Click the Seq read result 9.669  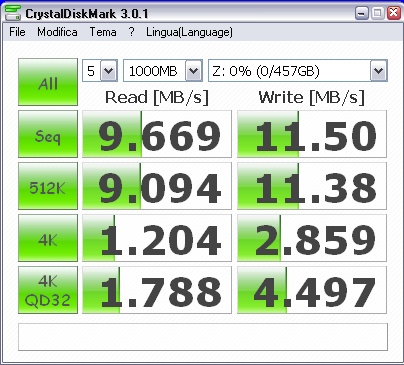(157, 134)
